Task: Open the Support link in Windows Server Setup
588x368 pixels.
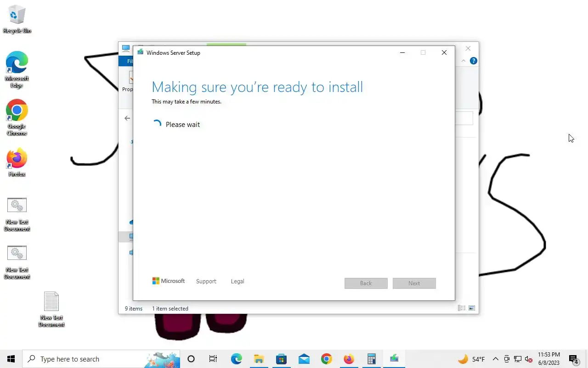Action: click(x=206, y=281)
